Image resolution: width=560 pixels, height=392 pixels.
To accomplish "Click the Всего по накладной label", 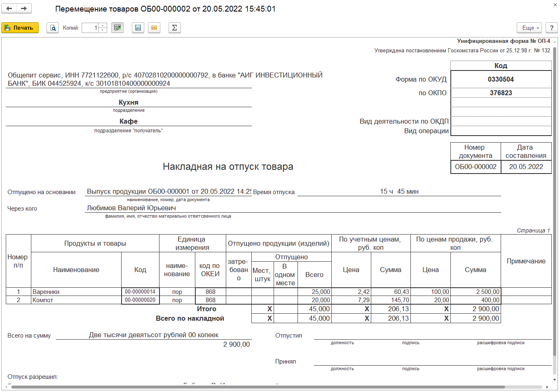I will click(x=190, y=318).
